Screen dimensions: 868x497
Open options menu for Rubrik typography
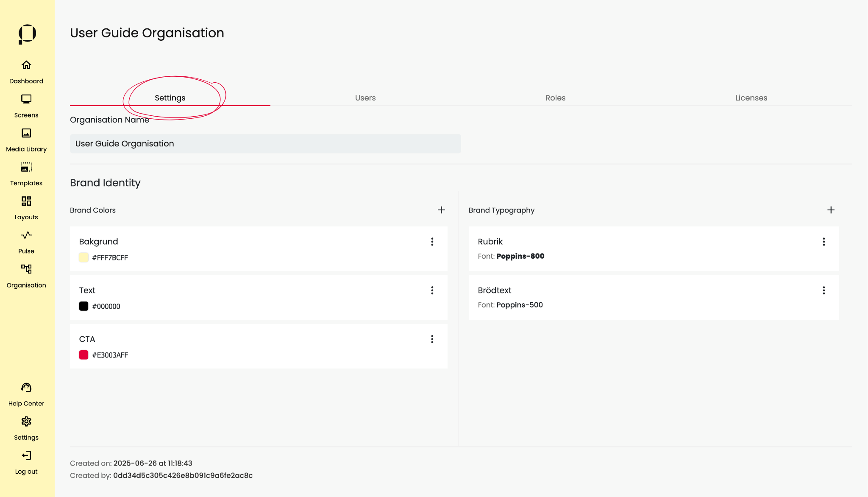823,242
